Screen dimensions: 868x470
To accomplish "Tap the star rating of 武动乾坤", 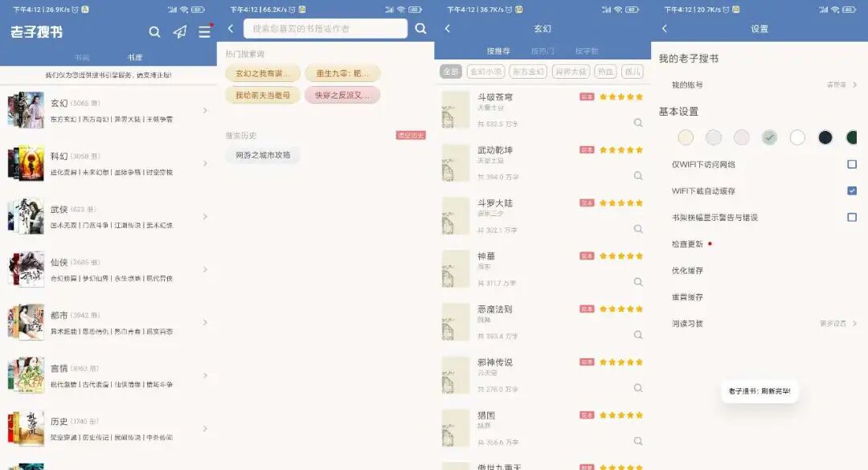I will click(x=621, y=150).
